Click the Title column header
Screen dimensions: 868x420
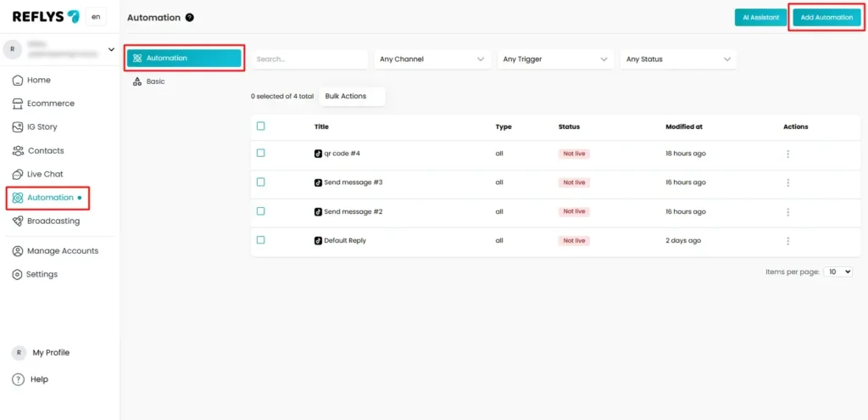(x=321, y=127)
